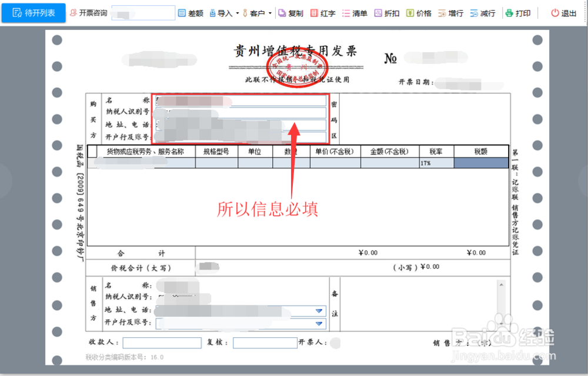Click the 退出 exit button
The height and width of the screenshot is (376, 588).
click(563, 12)
